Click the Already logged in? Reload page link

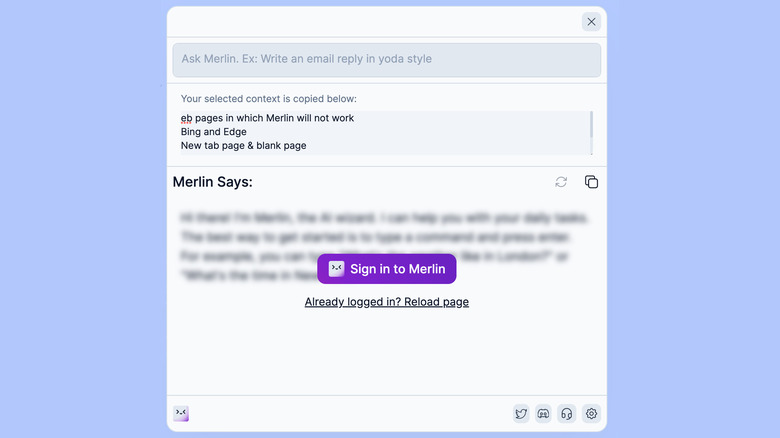click(386, 302)
